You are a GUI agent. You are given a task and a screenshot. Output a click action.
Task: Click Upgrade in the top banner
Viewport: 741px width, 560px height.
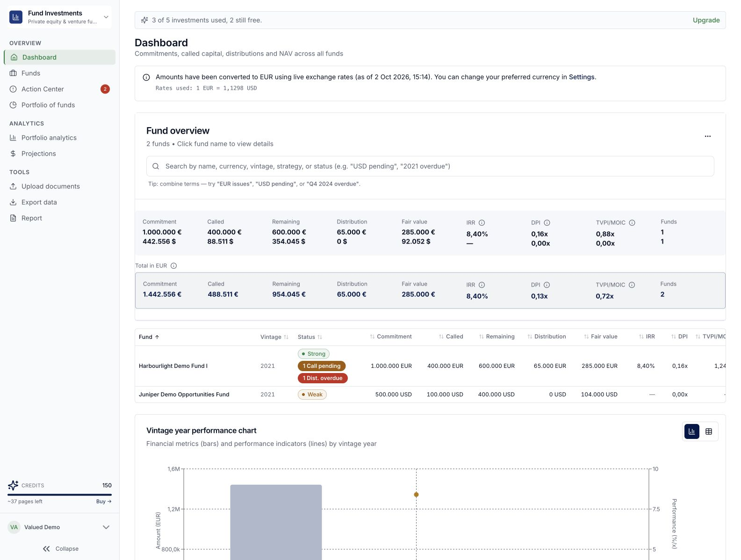pyautogui.click(x=706, y=20)
